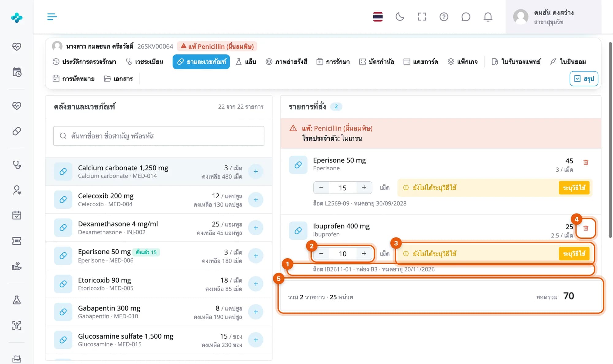Add Celecoxib 200 mg to order
Image resolution: width=613 pixels, height=364 pixels.
pyautogui.click(x=256, y=200)
